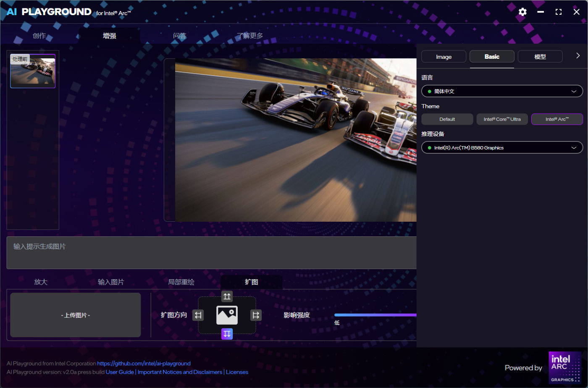The image size is (588, 388).
Task: Click the 处理前 image thumbnail
Action: pyautogui.click(x=33, y=71)
